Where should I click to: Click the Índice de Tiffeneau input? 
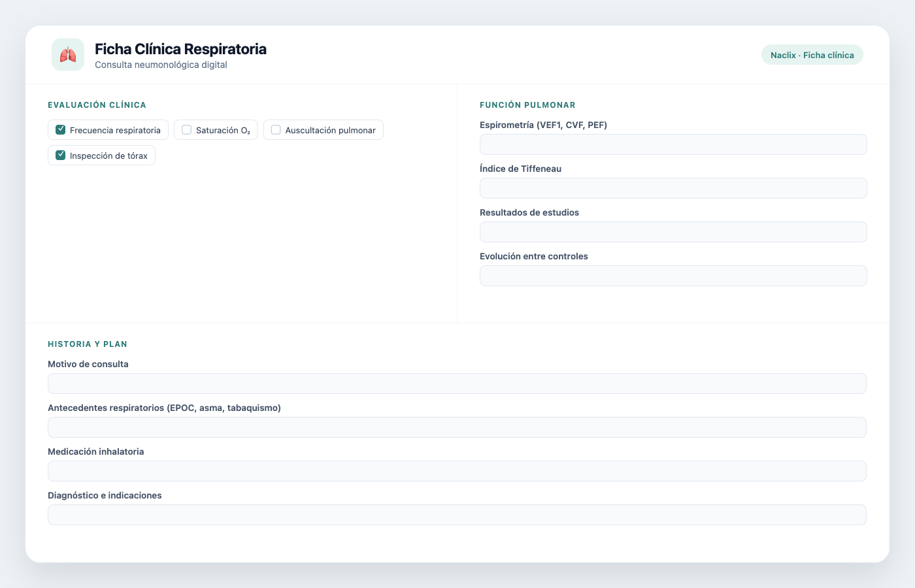click(673, 188)
